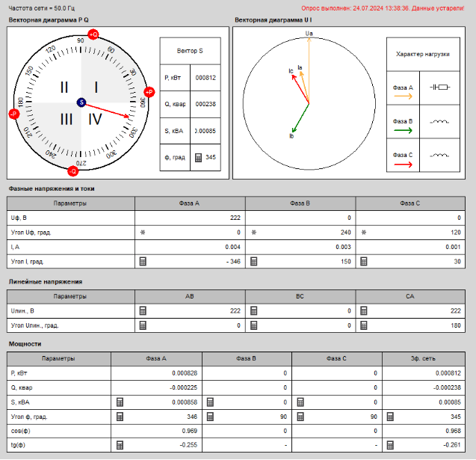Click calculator icon in Угол φ 3ф. сеть cell
The width and height of the screenshot is (476, 460).
point(390,417)
